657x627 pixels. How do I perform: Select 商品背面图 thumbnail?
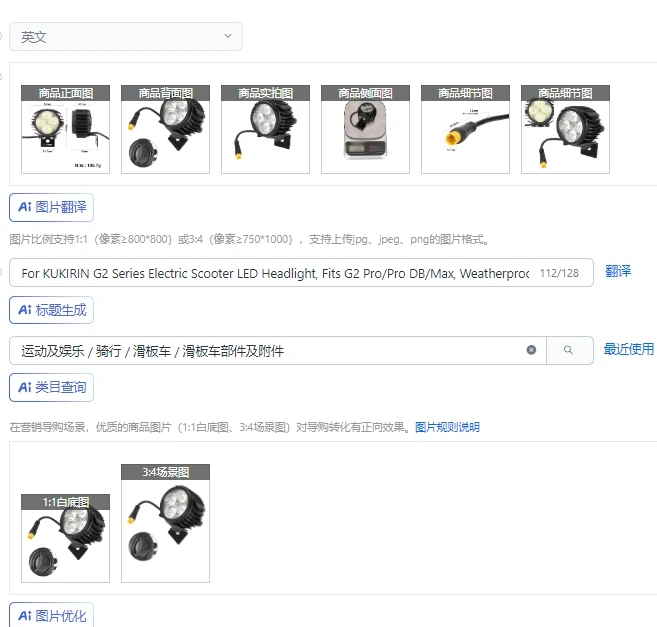(x=166, y=130)
